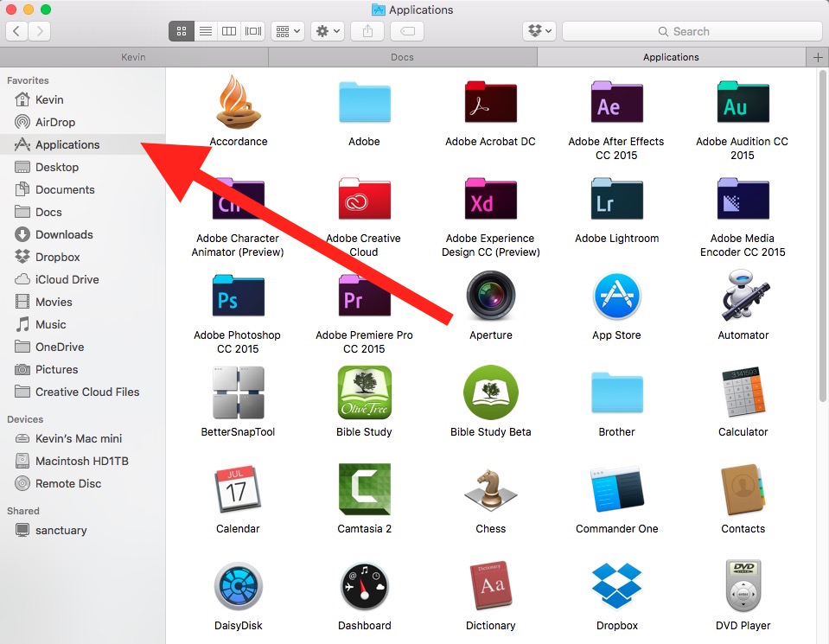Screen dimensions: 829x644
Task: Open Pictures in the sidebar
Action: point(82,370)
